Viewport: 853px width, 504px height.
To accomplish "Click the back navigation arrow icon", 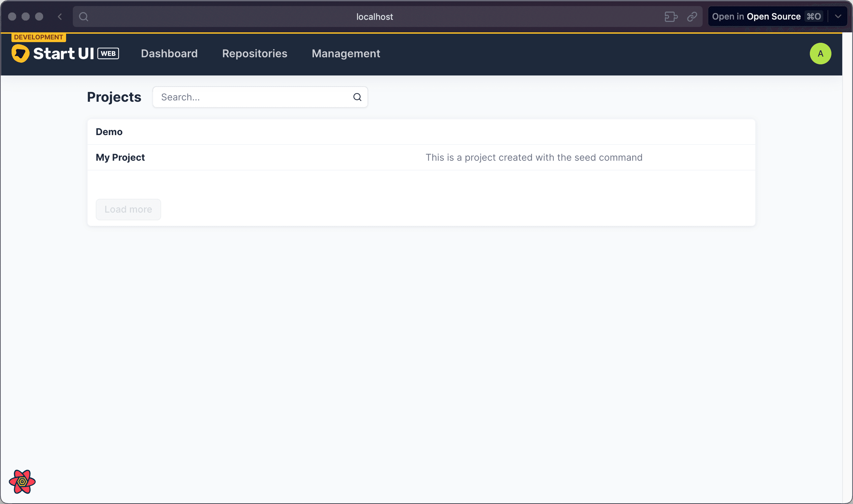I will (60, 16).
